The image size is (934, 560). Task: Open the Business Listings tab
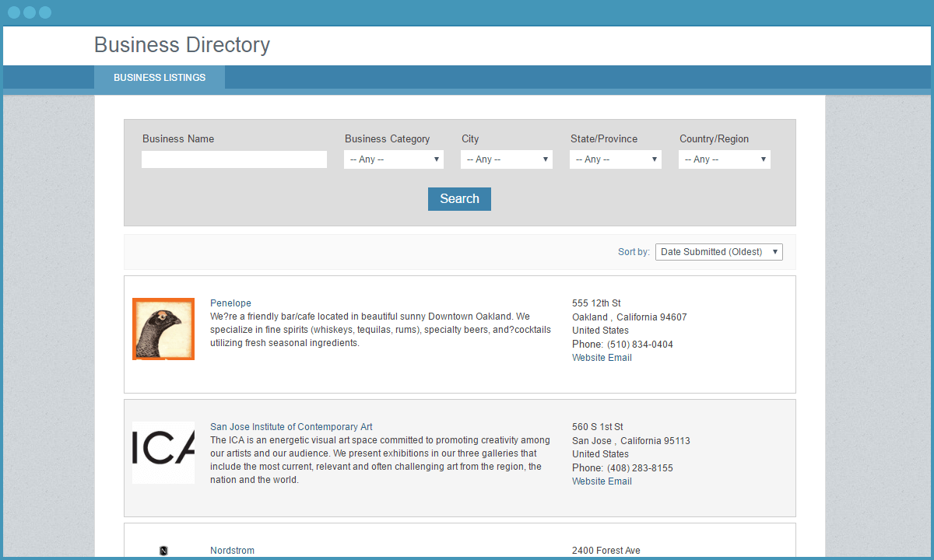160,78
